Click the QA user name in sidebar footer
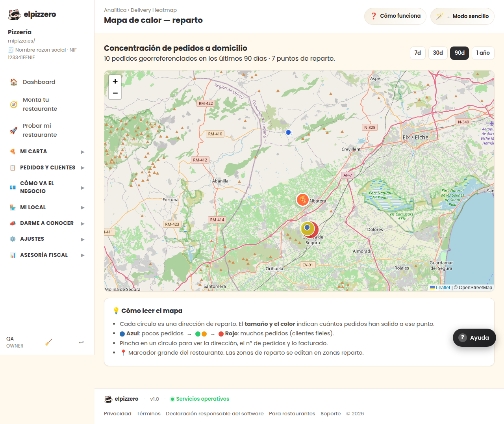504x424 pixels. (x=10, y=339)
